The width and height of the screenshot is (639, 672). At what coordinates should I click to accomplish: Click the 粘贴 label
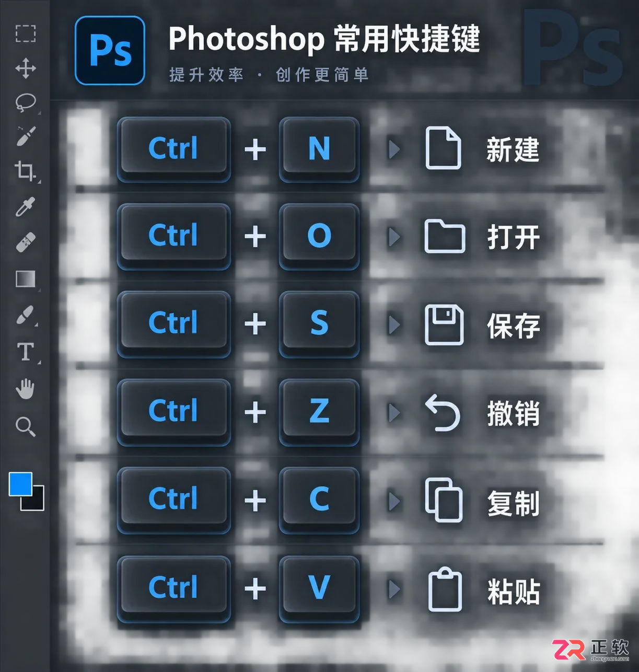pyautogui.click(x=514, y=592)
